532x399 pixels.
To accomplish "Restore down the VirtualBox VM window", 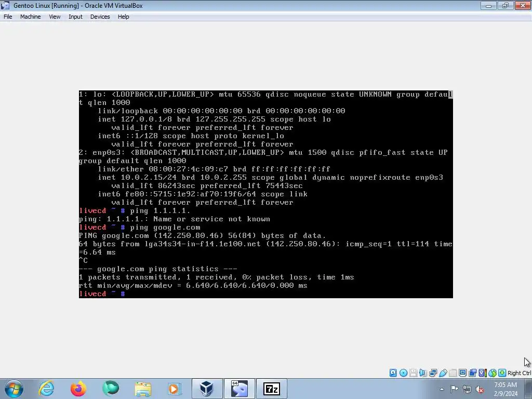I will (x=506, y=5).
